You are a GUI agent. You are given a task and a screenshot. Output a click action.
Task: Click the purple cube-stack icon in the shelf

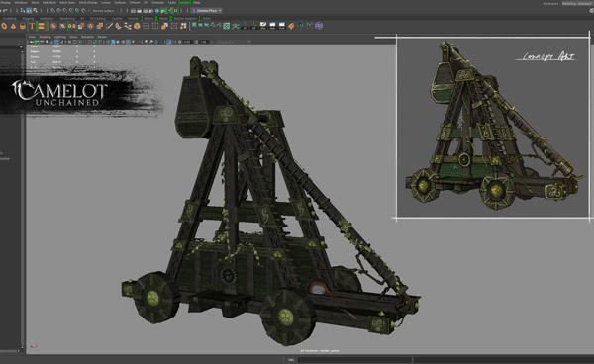319,26
